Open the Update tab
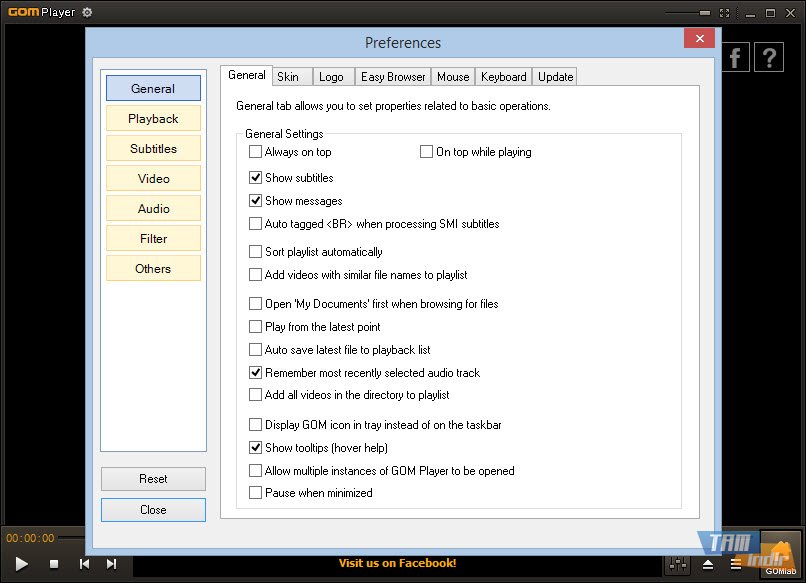The height and width of the screenshot is (583, 806). coord(555,77)
